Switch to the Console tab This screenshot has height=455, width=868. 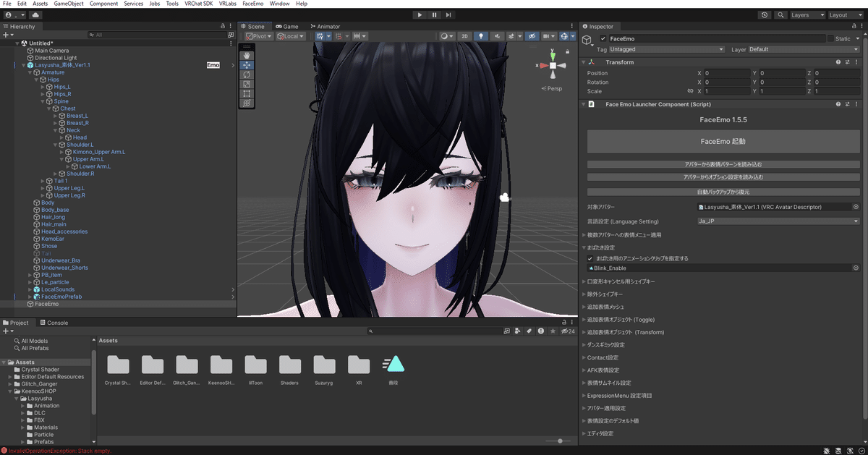(53, 323)
